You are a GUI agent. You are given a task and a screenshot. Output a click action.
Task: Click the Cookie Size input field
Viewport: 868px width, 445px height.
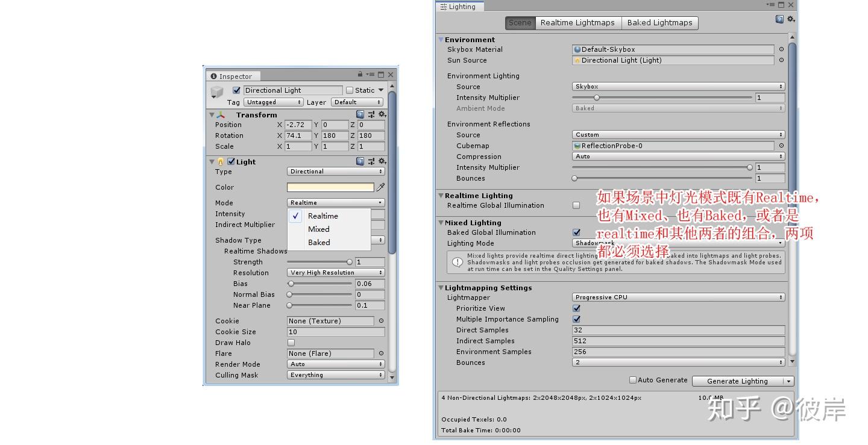(x=336, y=332)
